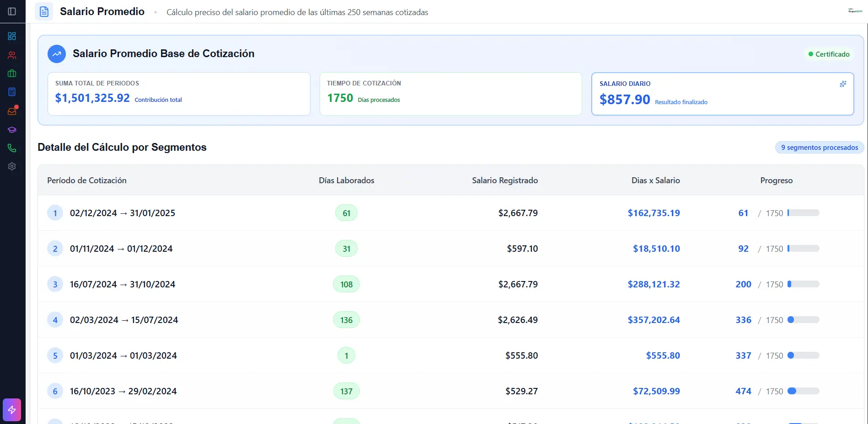The width and height of the screenshot is (868, 424).
Task: Click the Certificado status badge
Action: [829, 54]
